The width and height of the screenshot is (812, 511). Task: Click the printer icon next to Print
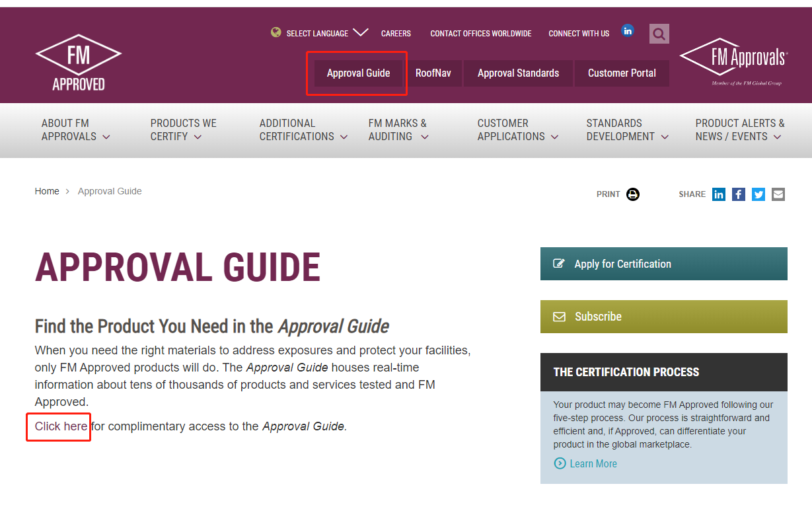(x=633, y=194)
